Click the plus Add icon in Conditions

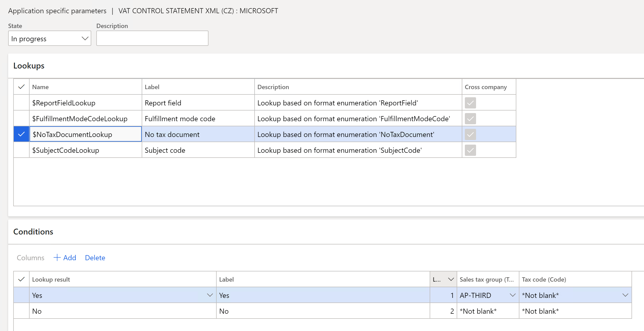[x=57, y=257]
